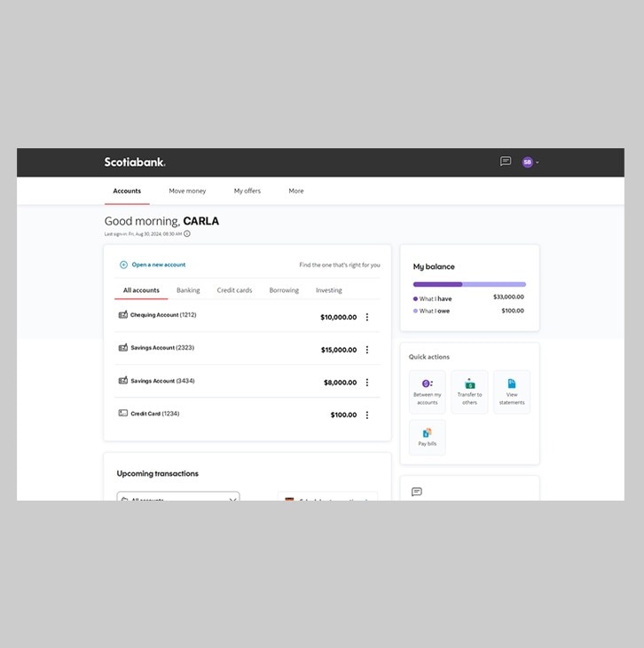Expand the profile menu arrow
Image resolution: width=644 pixels, height=648 pixels.
pyautogui.click(x=537, y=162)
